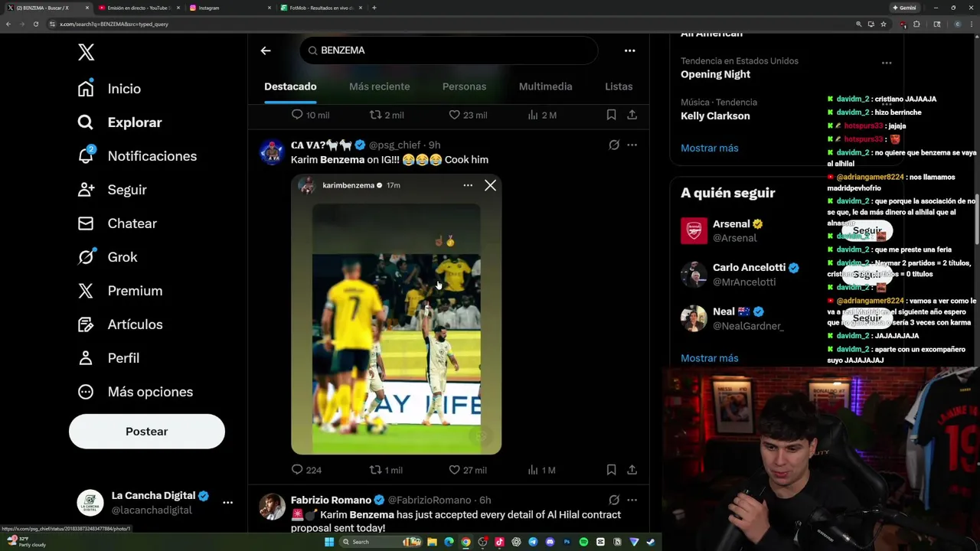Select the Destacado tab
980x551 pixels.
pyautogui.click(x=290, y=86)
